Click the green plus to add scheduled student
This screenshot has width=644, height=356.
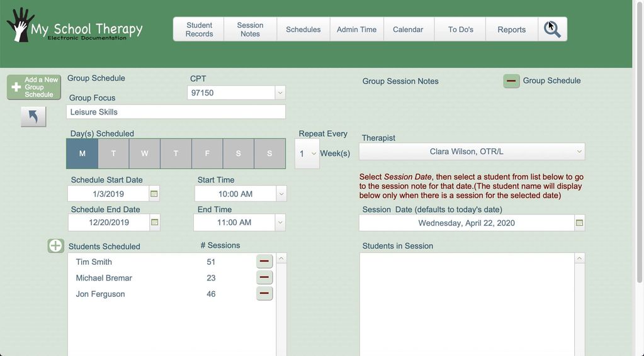point(56,246)
